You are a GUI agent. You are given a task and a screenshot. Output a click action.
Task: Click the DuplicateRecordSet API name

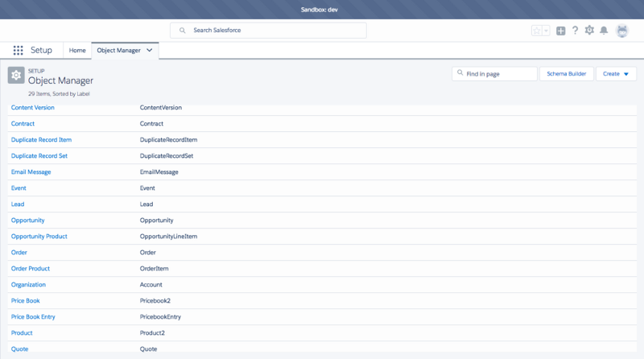pyautogui.click(x=167, y=155)
